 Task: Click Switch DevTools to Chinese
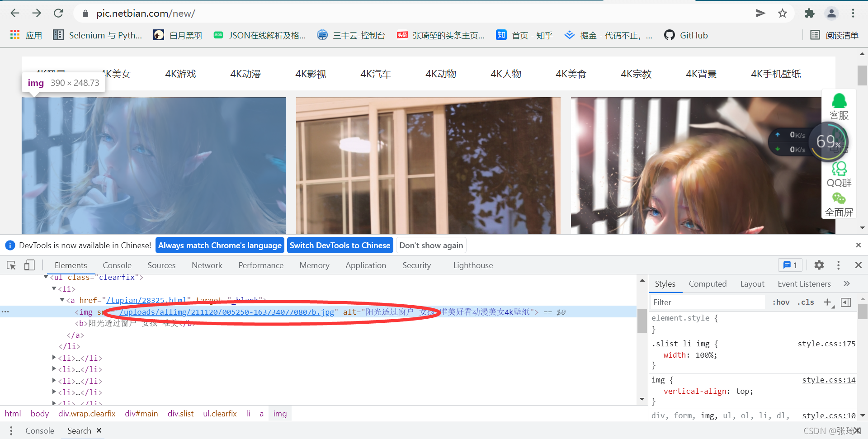pyautogui.click(x=340, y=245)
